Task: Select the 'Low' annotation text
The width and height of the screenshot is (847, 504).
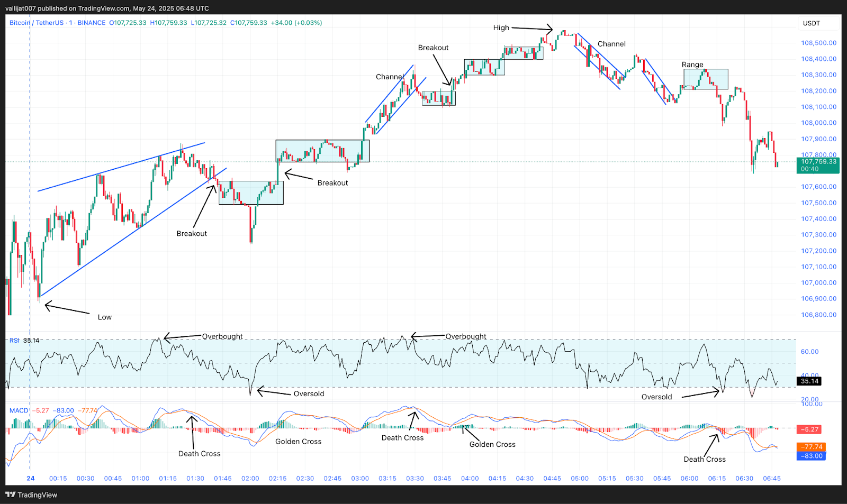Action: [105, 317]
